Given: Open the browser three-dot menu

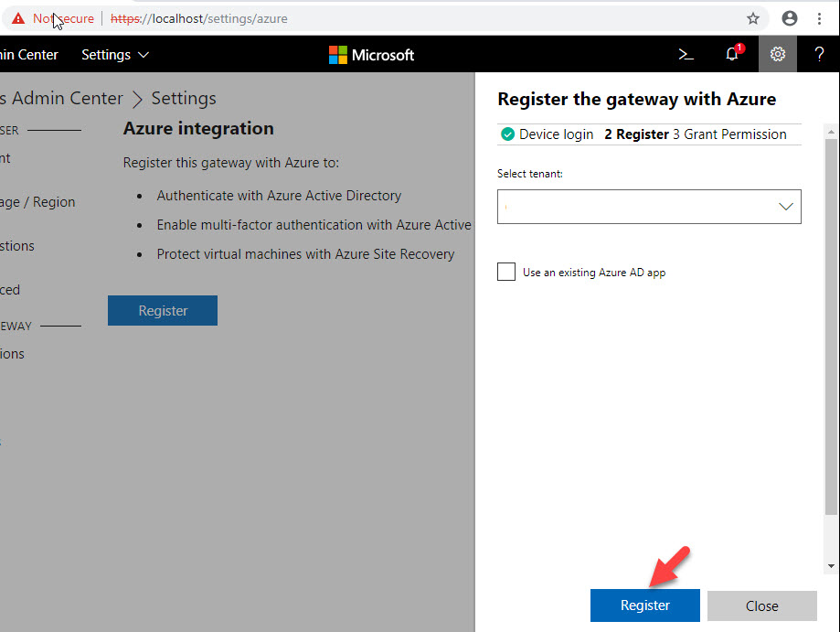Looking at the screenshot, I should pos(819,19).
